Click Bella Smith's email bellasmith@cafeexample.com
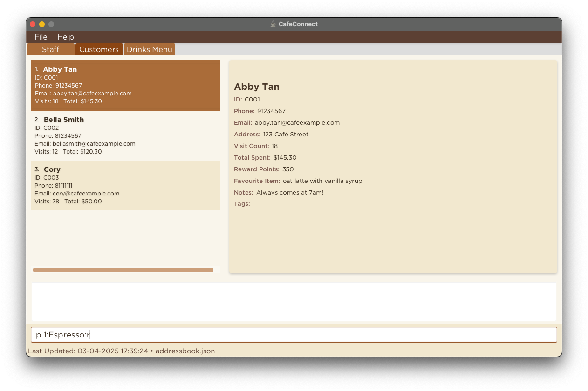The height and width of the screenshot is (391, 588). point(85,144)
